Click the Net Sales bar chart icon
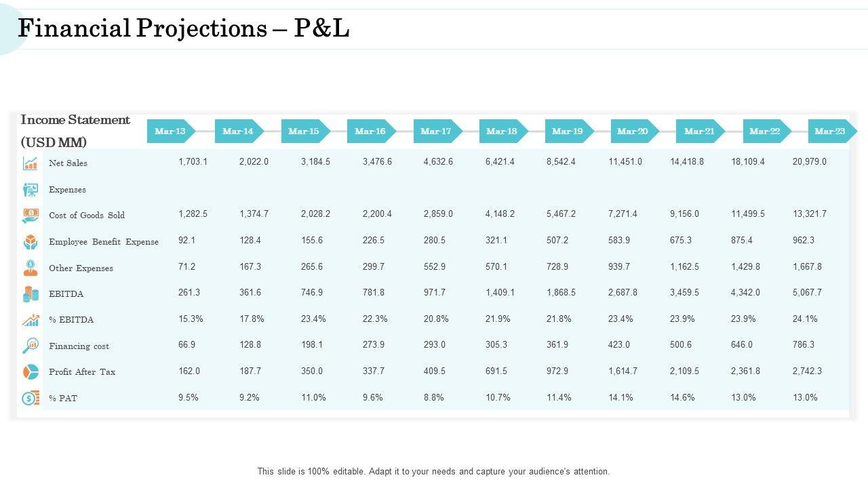The height and width of the screenshot is (488, 868). pos(31,163)
